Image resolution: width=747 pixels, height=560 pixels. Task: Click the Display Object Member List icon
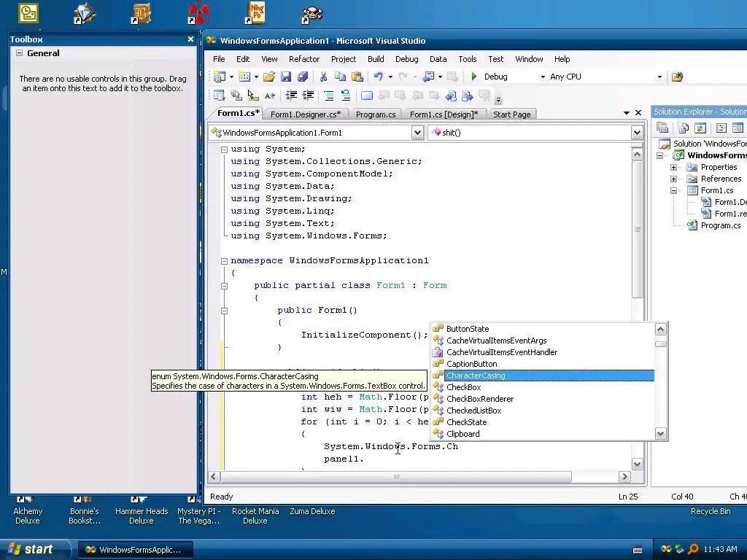(219, 96)
